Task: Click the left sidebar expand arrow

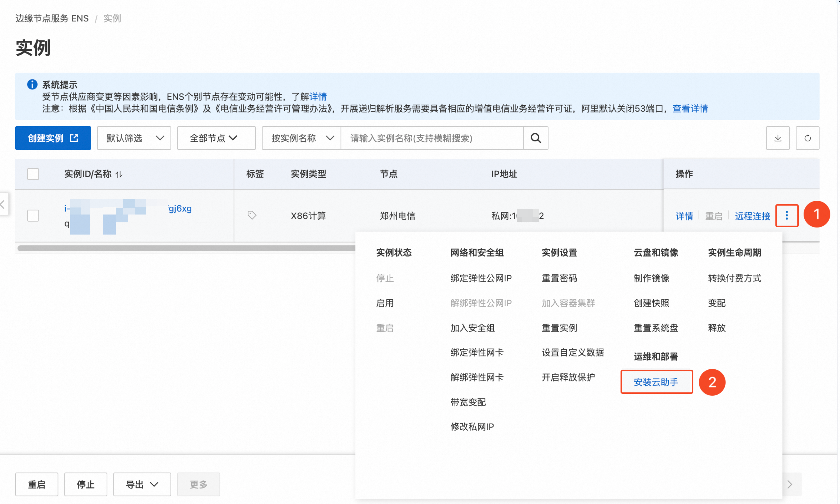Action: pyautogui.click(x=3, y=204)
